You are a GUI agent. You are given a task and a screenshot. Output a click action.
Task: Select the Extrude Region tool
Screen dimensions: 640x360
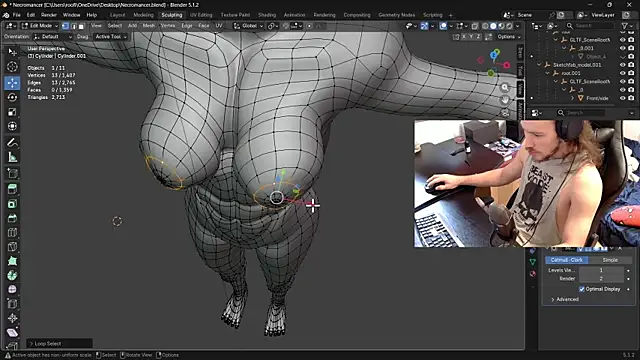[12, 189]
